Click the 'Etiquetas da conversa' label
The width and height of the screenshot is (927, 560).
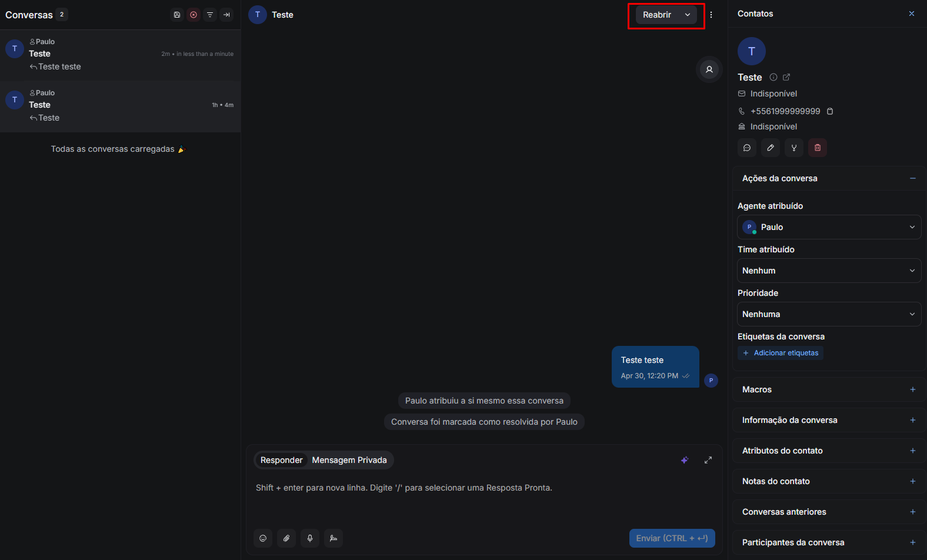pos(781,336)
